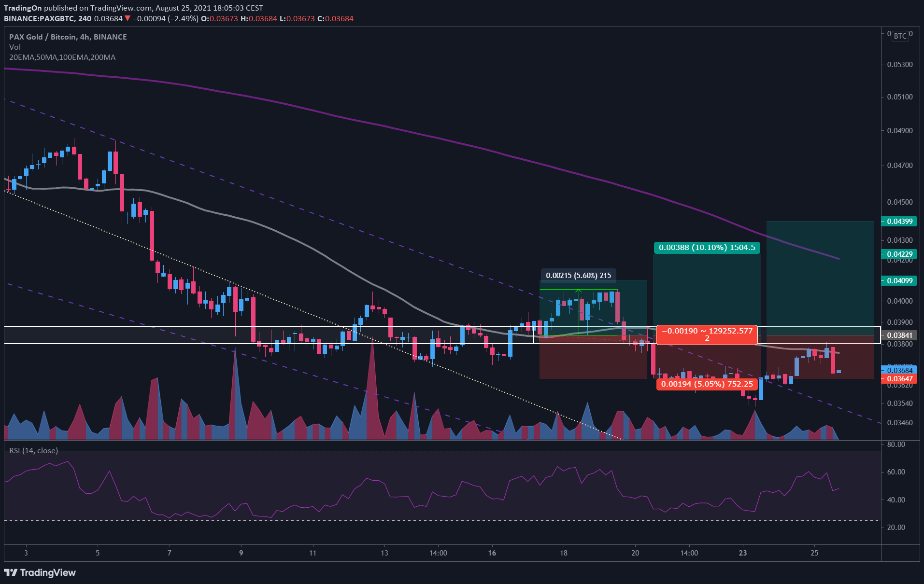The width and height of the screenshot is (924, 584).
Task: Click date label 9 on time axis
Action: tap(241, 553)
